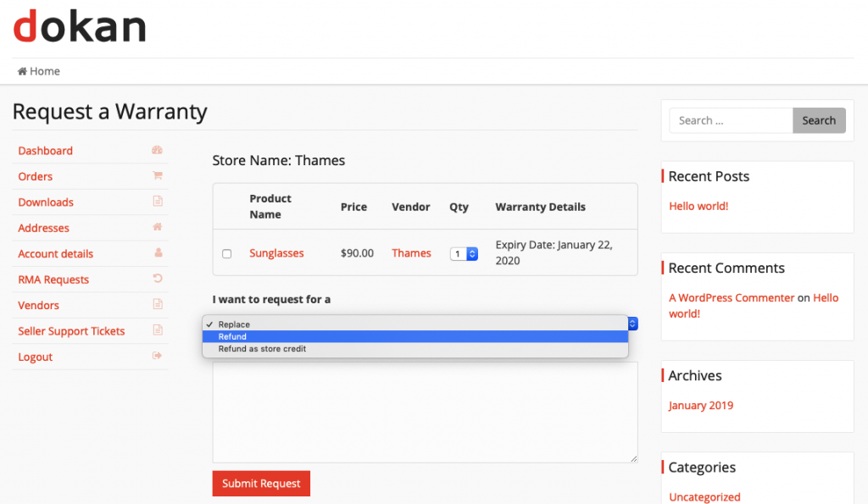The height and width of the screenshot is (504, 868).
Task: Tick the Sunglasses product checkbox
Action: click(227, 253)
